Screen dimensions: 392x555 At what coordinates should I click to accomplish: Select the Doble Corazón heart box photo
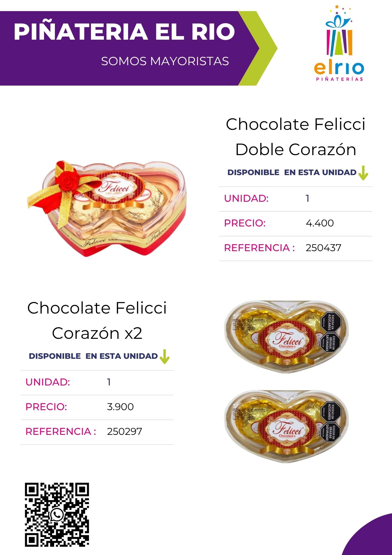pos(107,209)
